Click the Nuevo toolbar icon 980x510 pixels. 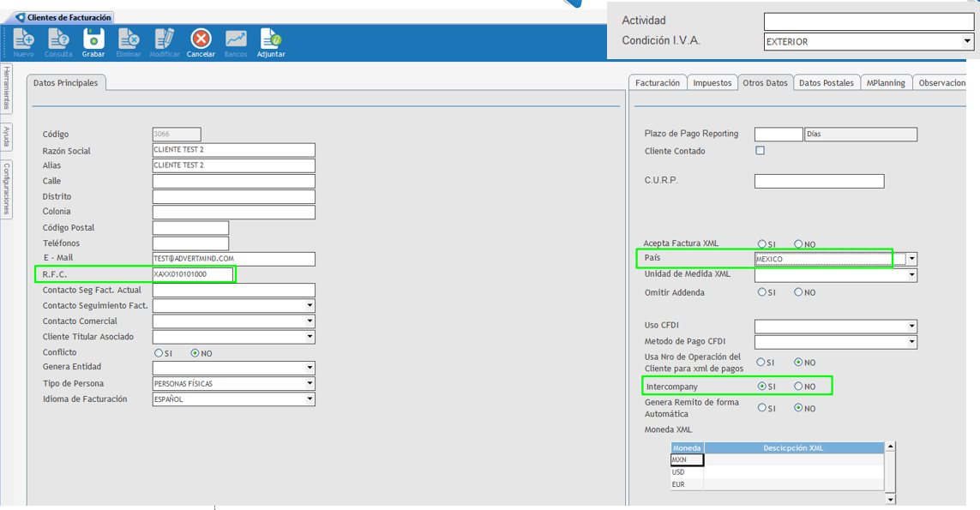point(24,43)
